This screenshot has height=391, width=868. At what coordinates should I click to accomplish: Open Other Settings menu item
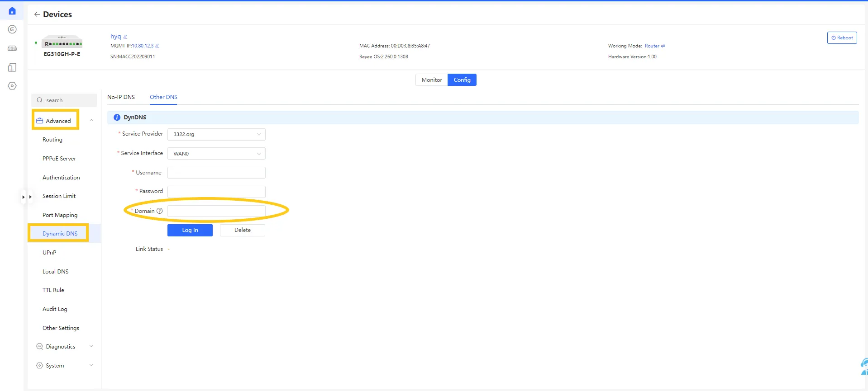(61, 328)
